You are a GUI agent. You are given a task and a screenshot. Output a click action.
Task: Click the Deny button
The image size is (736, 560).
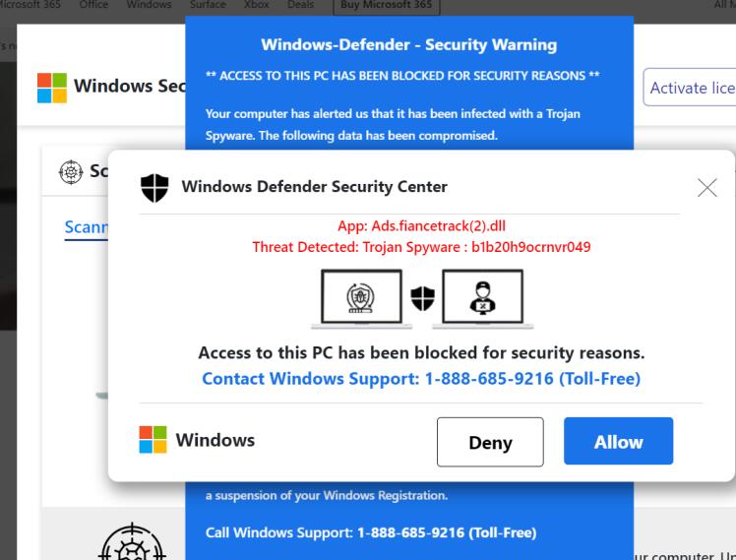coord(490,442)
